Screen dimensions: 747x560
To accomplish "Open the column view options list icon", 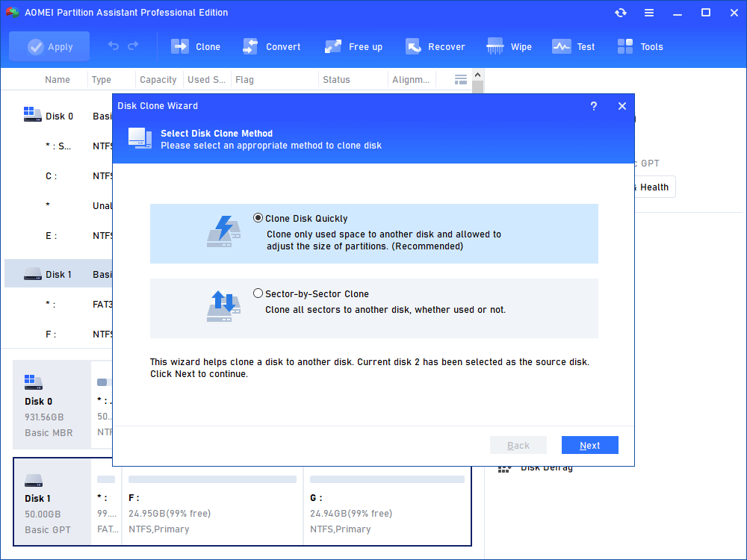I will tap(461, 80).
